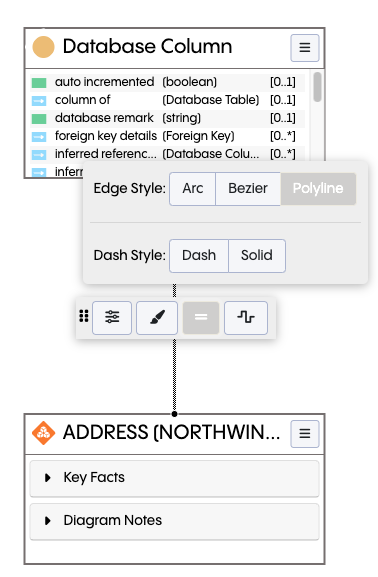
Task: Click the ADDRESS (NORTHWIN... node title
Action: point(172,433)
